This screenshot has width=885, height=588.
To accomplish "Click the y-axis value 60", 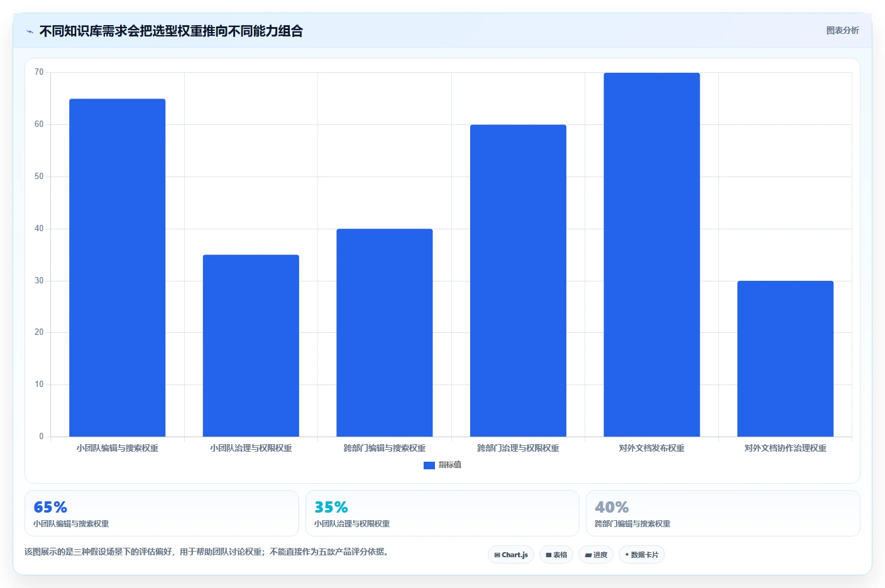I will coord(39,124).
